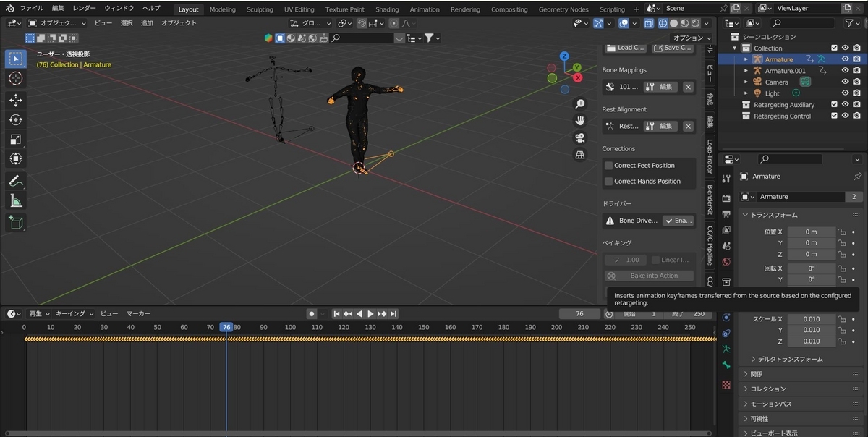Activate the Annotate pencil tool
868x437 pixels.
click(15, 181)
